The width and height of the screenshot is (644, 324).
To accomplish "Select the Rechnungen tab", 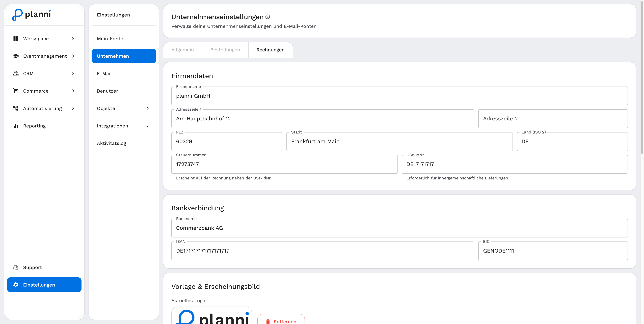I will click(271, 50).
